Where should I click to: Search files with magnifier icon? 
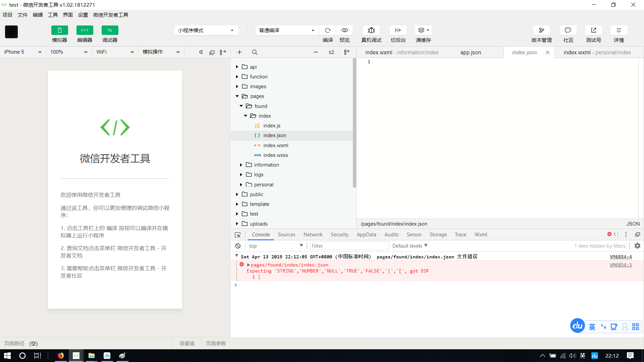[255, 52]
